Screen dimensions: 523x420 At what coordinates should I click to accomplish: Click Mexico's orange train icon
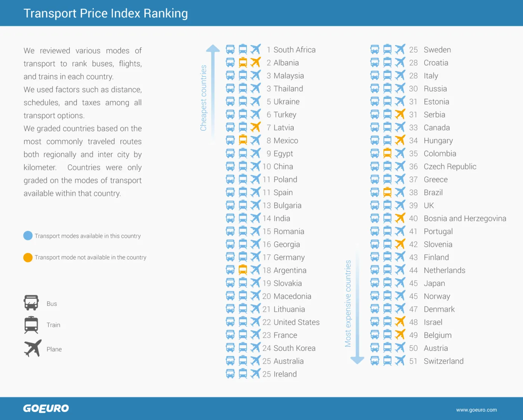coord(243,140)
